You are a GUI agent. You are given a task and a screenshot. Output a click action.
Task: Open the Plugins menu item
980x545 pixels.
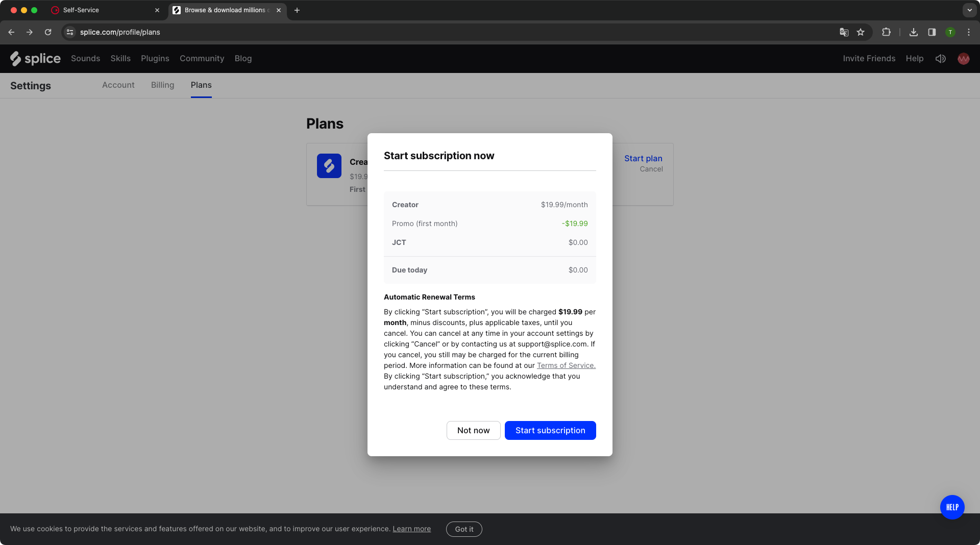155,59
